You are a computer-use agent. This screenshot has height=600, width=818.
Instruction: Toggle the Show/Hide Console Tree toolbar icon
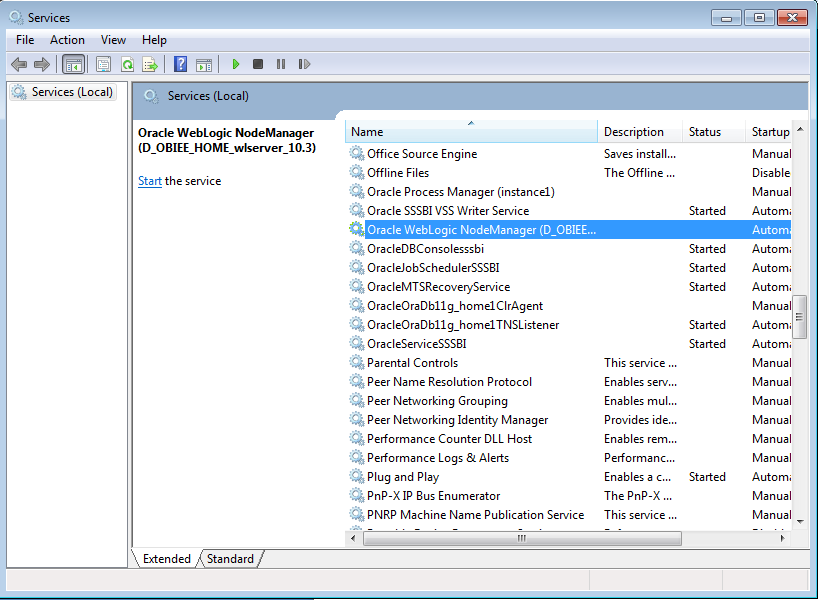pyautogui.click(x=74, y=64)
